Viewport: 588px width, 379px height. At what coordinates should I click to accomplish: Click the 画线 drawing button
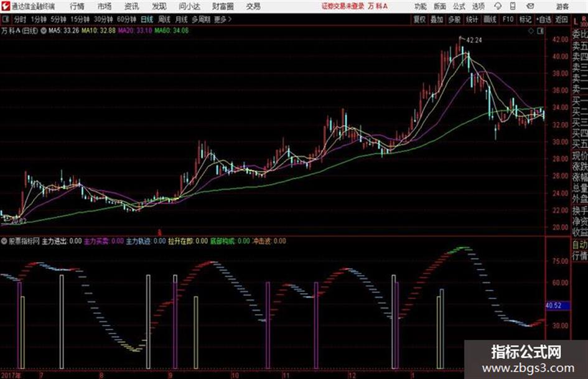point(490,19)
